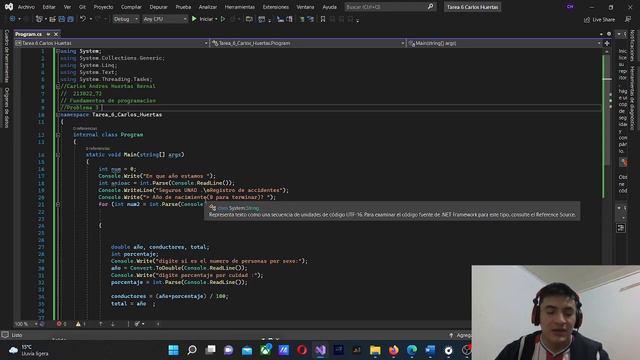Viewport: 640px width, 360px height.
Task: Open the Git menu
Action: click(x=82, y=7)
